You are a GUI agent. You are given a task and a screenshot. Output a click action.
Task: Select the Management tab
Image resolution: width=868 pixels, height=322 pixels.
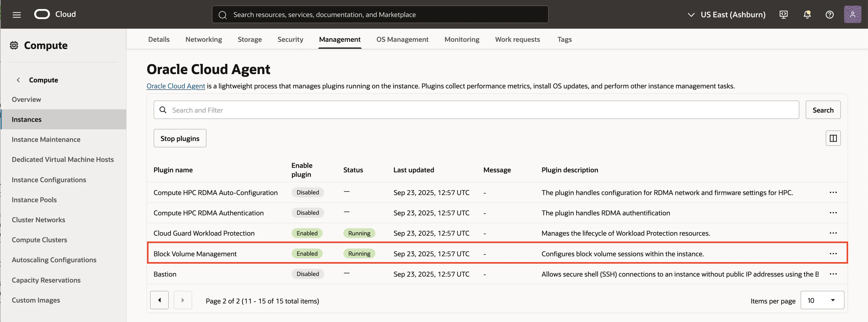pyautogui.click(x=340, y=39)
